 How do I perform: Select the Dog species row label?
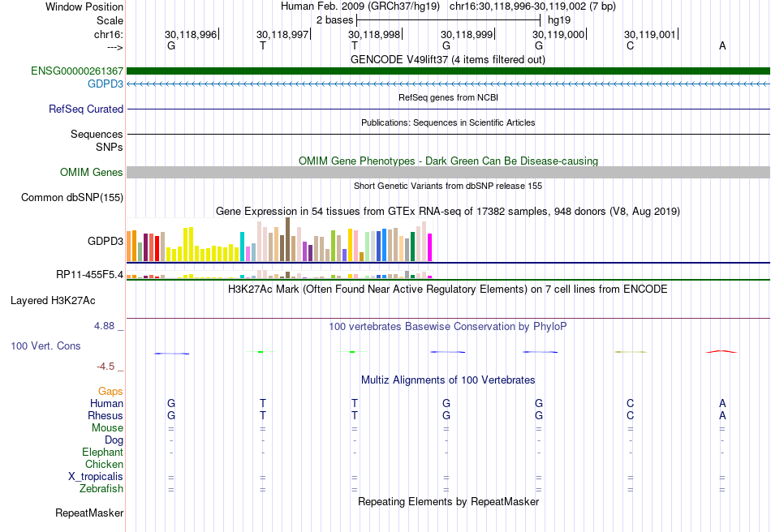[x=114, y=440]
